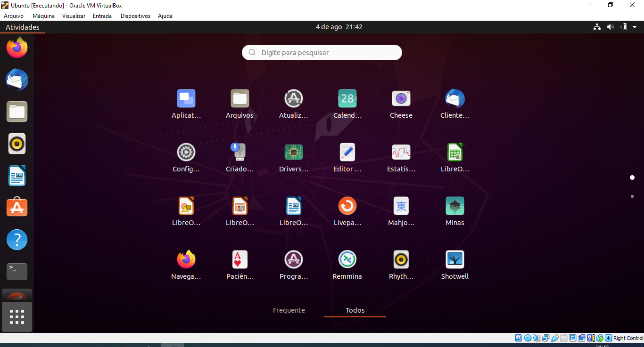Click the Terminal icon in dock
The height and width of the screenshot is (347, 644).
[17, 271]
